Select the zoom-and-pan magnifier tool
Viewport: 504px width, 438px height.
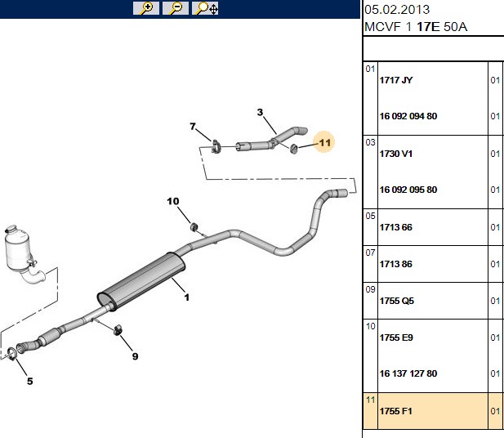click(x=205, y=8)
